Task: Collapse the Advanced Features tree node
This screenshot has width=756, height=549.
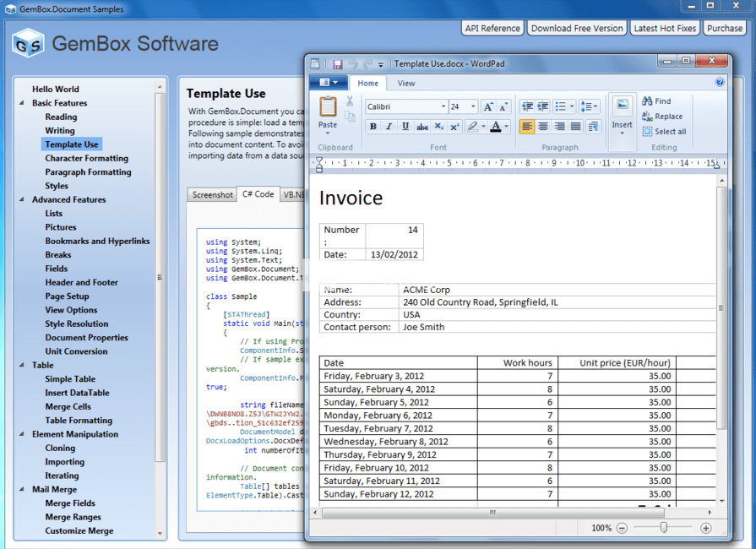Action: (x=22, y=199)
